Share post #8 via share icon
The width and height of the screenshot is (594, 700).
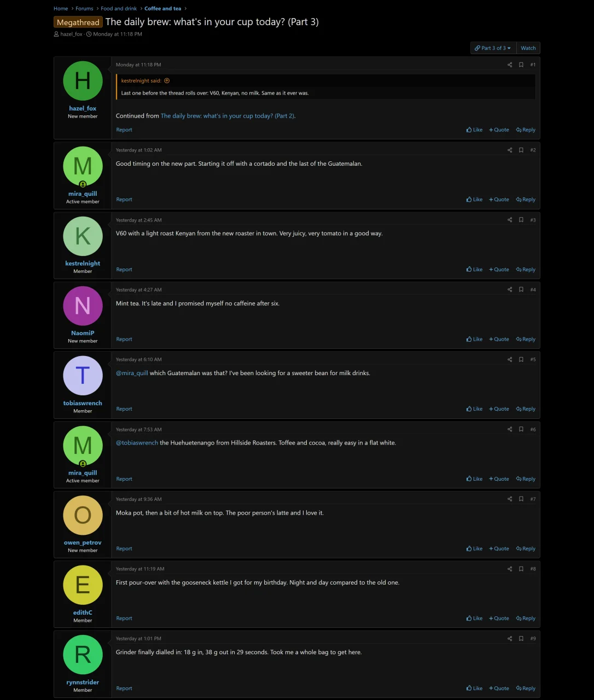coord(510,569)
